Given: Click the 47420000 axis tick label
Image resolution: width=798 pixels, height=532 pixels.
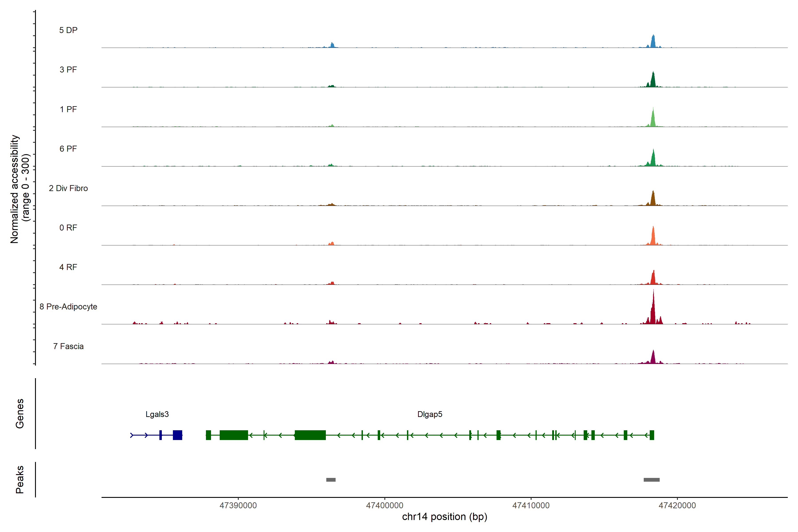Looking at the screenshot, I should pyautogui.click(x=677, y=506).
